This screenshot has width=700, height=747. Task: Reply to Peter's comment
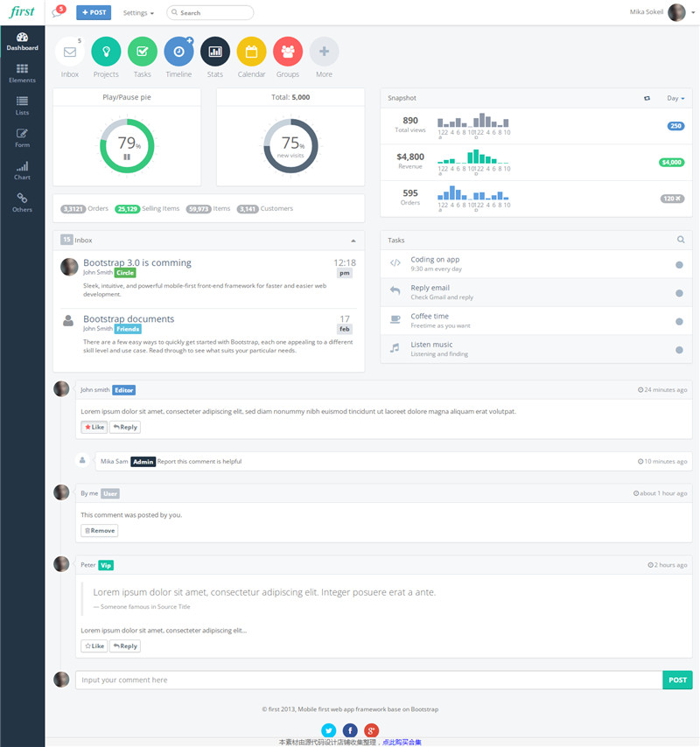tap(125, 646)
